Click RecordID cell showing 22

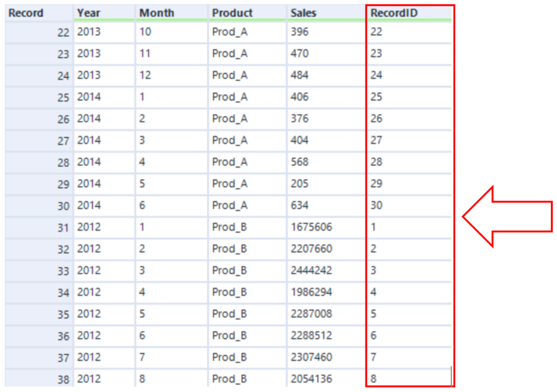[409, 32]
